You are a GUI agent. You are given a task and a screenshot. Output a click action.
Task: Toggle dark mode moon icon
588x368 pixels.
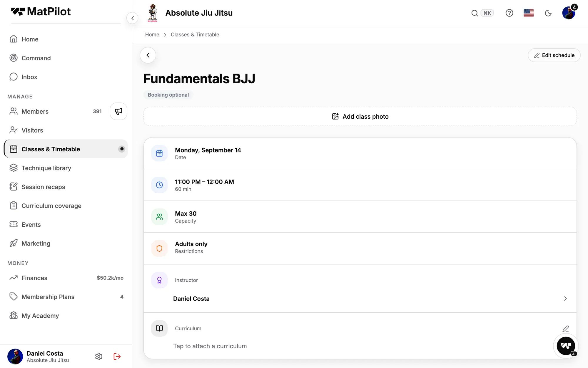(548, 13)
